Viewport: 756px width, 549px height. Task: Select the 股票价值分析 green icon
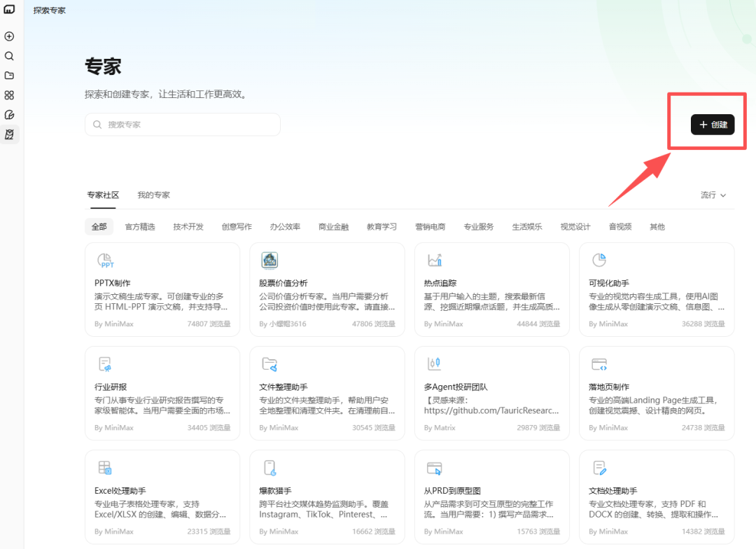(270, 259)
